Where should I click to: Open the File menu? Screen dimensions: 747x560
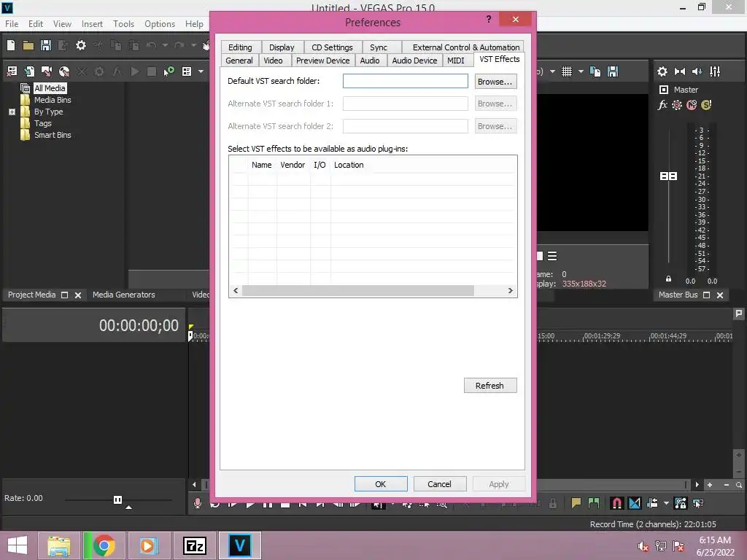[12, 24]
